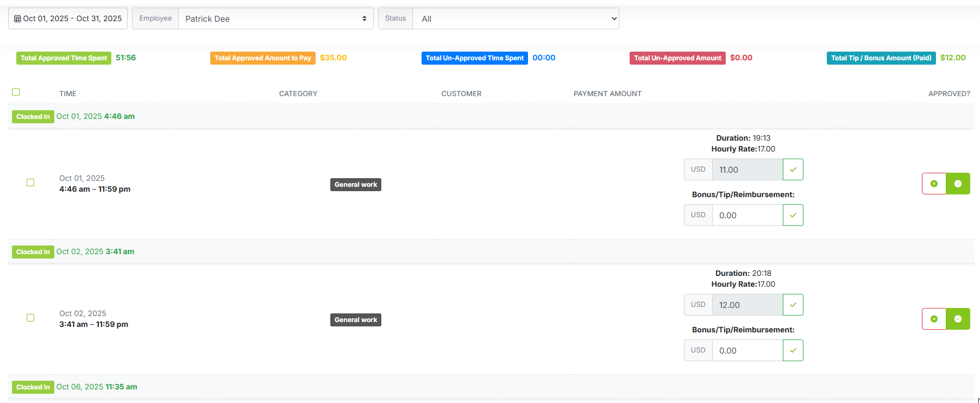The height and width of the screenshot is (403, 980).
Task: Save Oct 02 bonus/tip amount with checkmark
Action: coord(793,350)
